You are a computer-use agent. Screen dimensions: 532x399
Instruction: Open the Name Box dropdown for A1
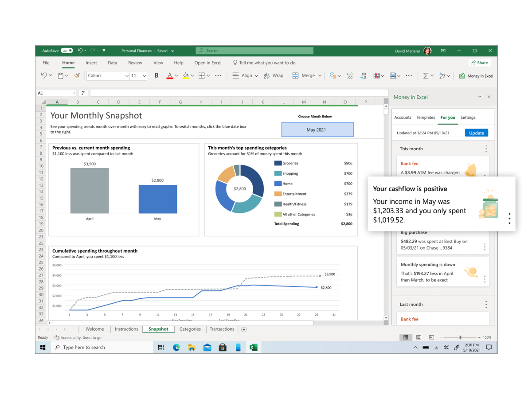coord(74,93)
